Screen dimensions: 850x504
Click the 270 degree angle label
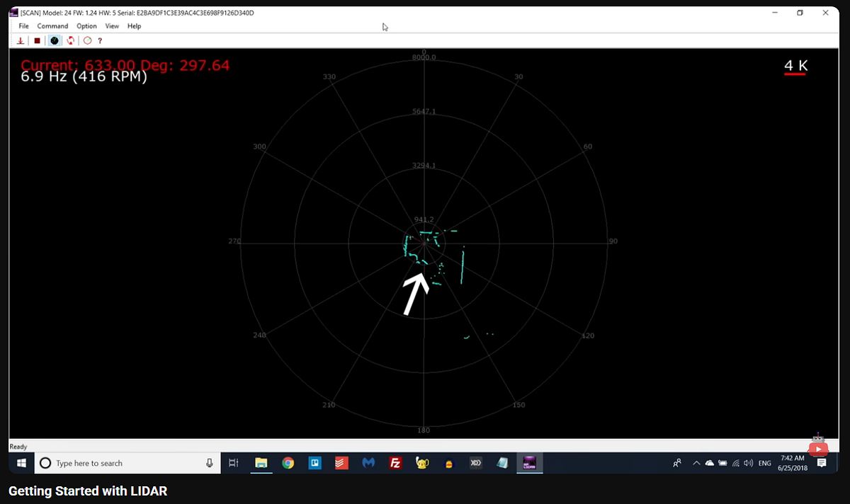pos(234,241)
